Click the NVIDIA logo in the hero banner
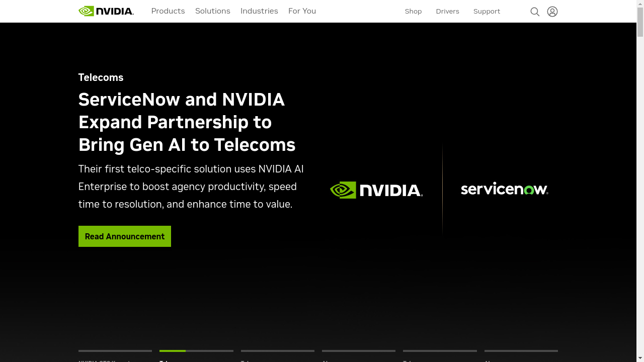 coord(376,190)
